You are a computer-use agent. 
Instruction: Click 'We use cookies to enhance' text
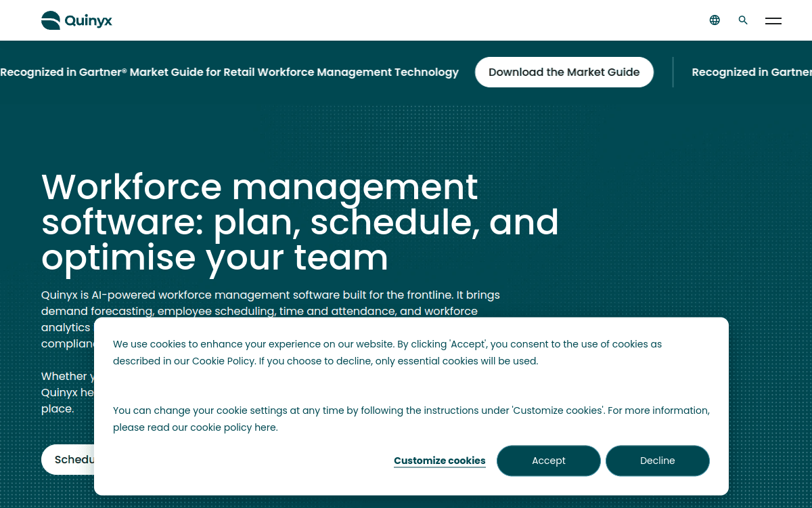click(387, 352)
